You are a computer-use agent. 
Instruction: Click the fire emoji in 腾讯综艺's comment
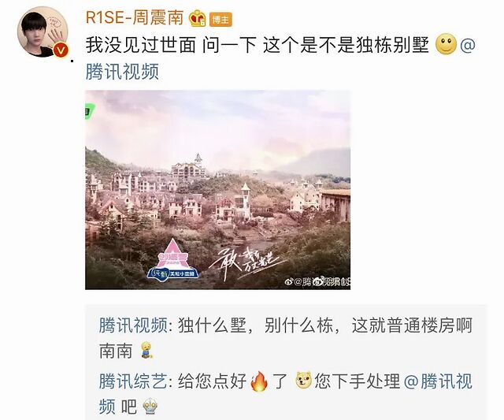(259, 381)
